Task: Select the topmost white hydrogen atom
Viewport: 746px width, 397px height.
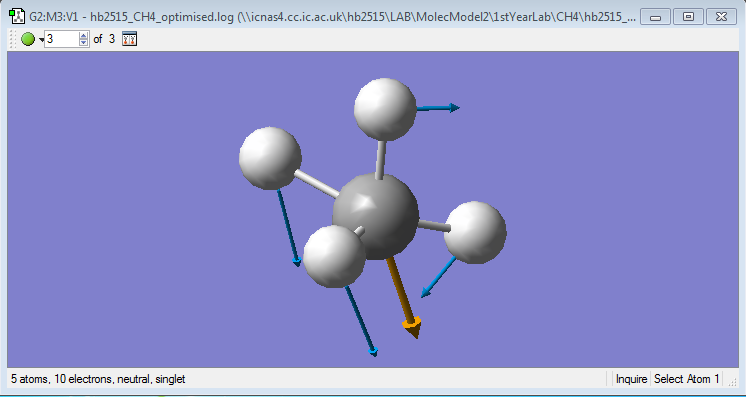Action: click(385, 109)
